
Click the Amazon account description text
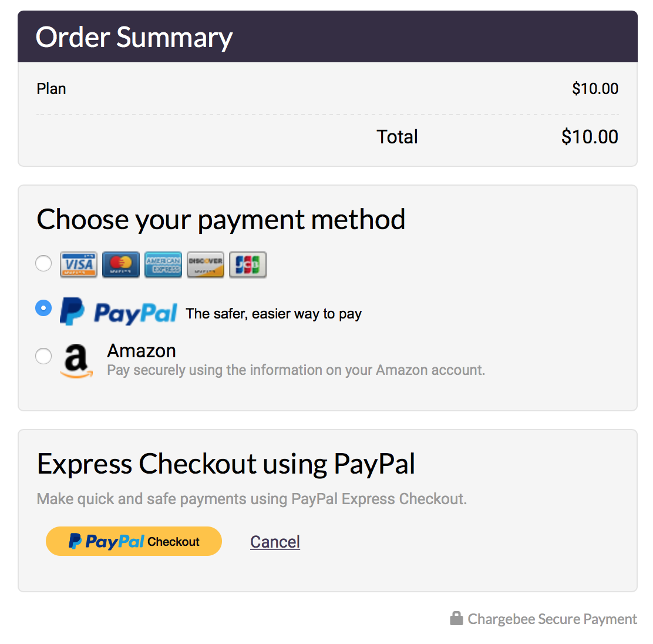[296, 370]
